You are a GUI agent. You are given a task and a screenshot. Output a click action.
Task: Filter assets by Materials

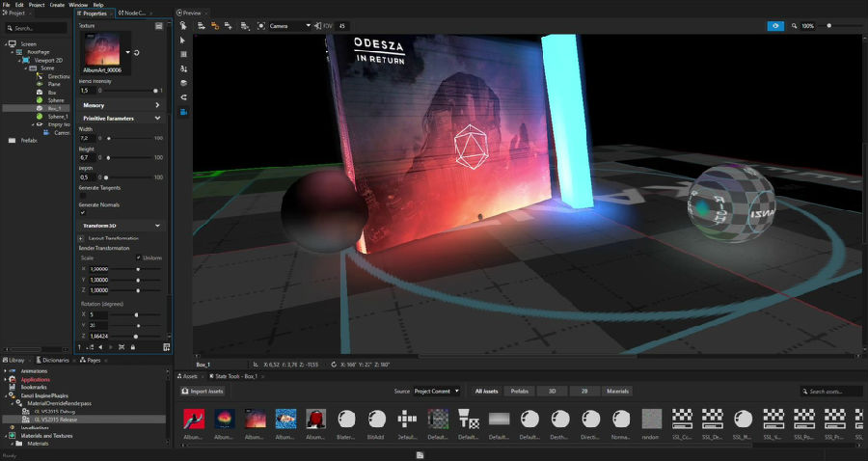[617, 392]
